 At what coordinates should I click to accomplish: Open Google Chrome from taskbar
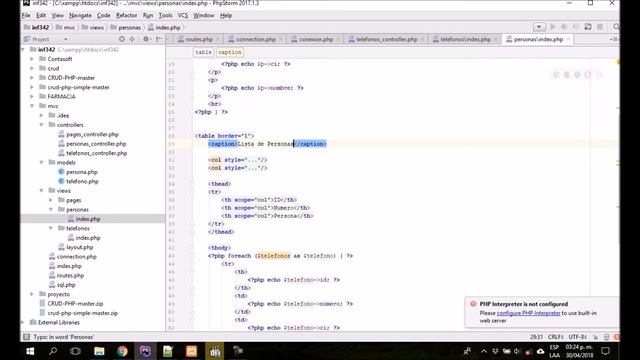click(x=122, y=351)
